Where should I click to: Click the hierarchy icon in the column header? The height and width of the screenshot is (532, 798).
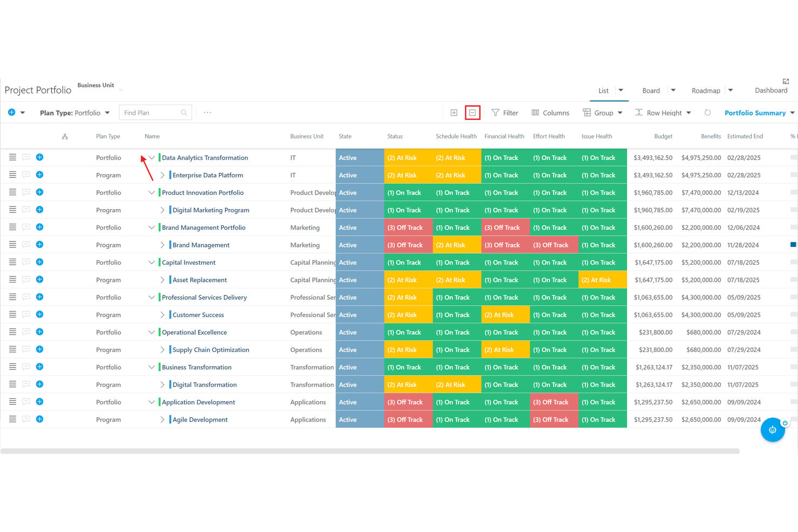coord(65,136)
